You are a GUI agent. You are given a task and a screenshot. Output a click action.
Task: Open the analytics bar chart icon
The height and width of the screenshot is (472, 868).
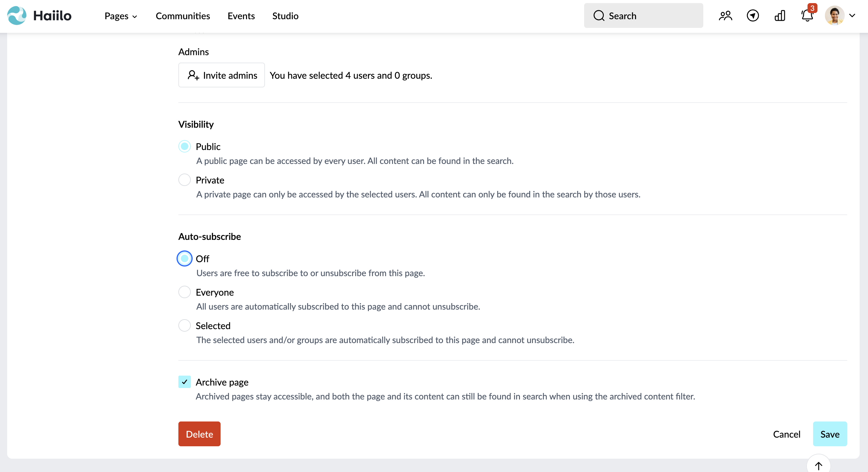(x=780, y=16)
